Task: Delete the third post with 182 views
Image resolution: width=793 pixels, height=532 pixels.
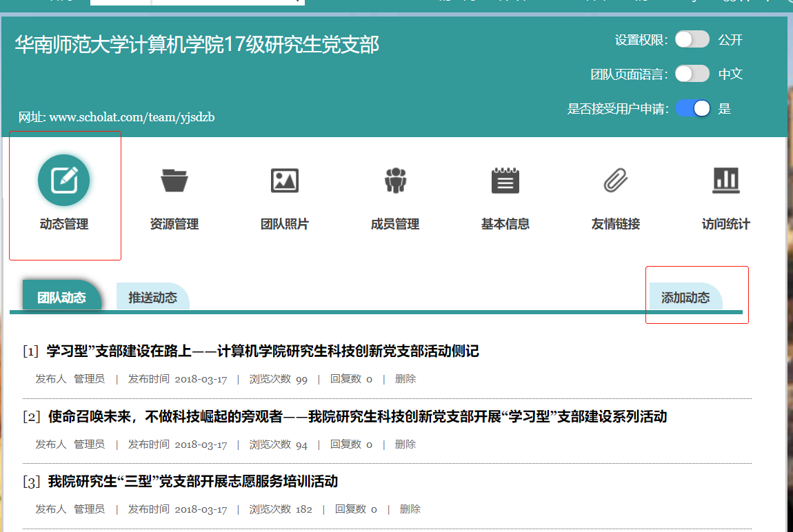Action: pyautogui.click(x=410, y=509)
